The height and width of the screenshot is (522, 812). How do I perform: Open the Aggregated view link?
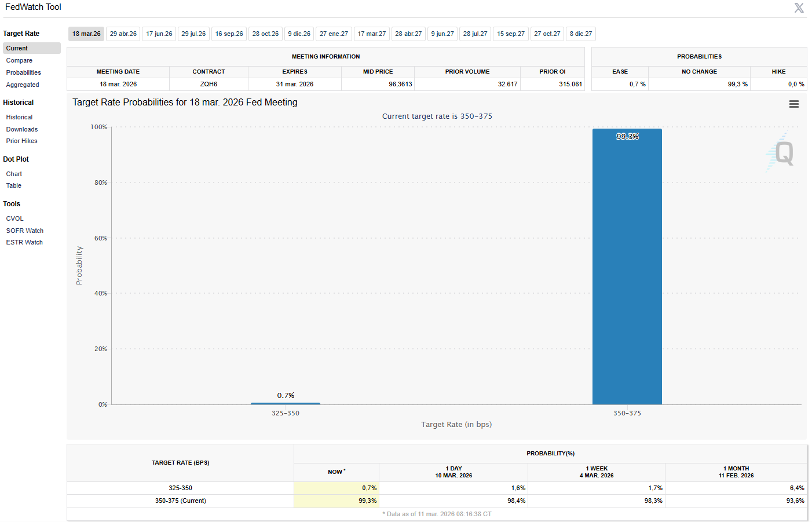coord(23,85)
